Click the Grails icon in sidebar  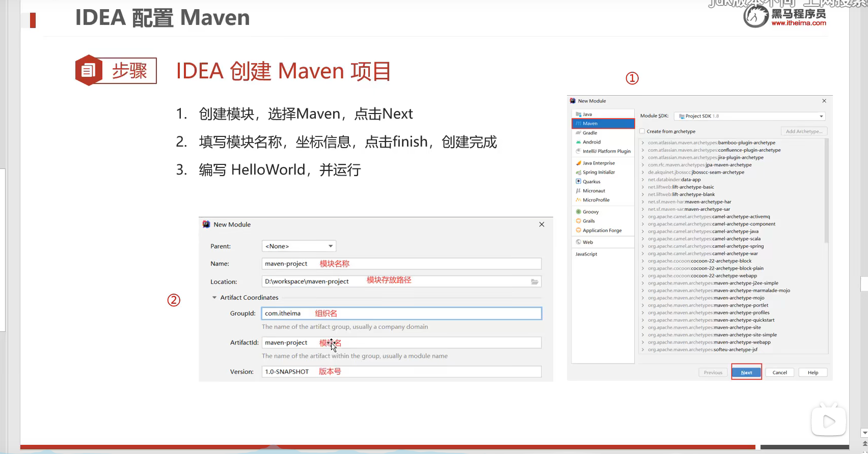(x=579, y=221)
